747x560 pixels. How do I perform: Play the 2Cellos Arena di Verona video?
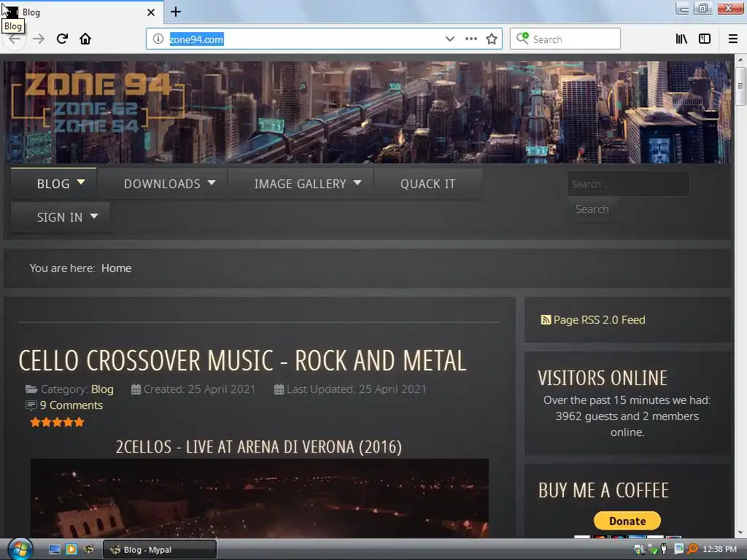(260, 499)
